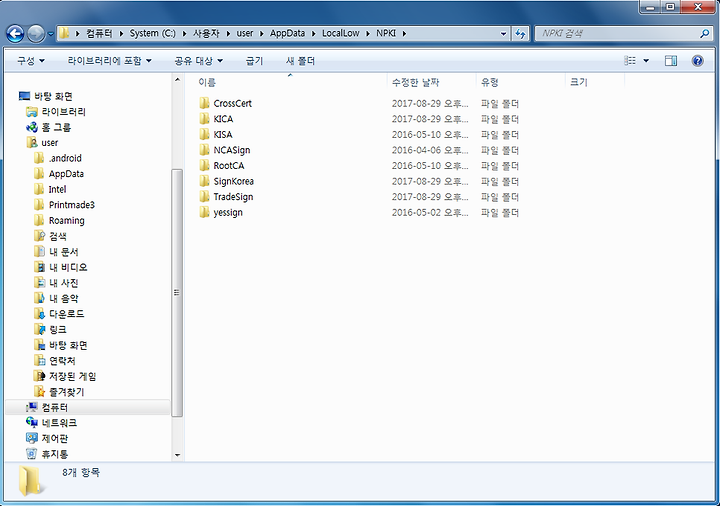Open the 구성 menu
The width and height of the screenshot is (720, 506).
[x=31, y=61]
